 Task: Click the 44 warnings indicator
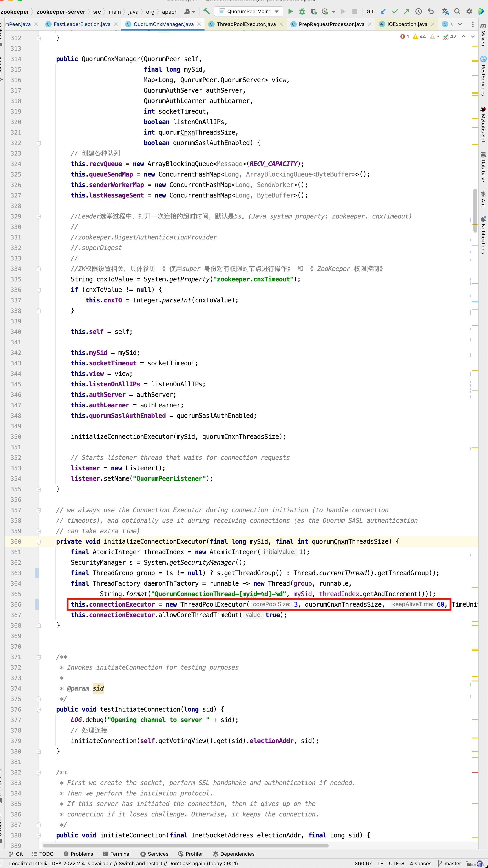tap(419, 37)
